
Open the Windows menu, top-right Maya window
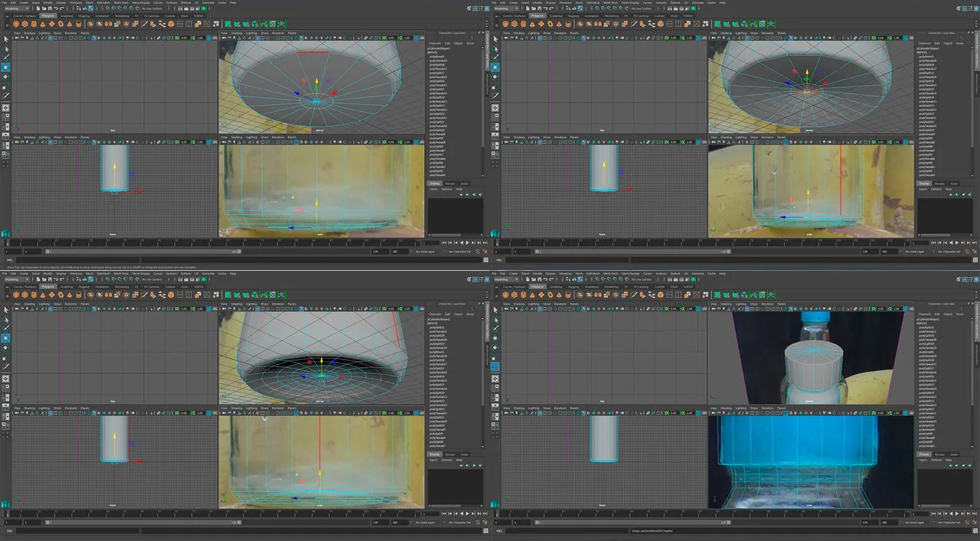point(566,3)
